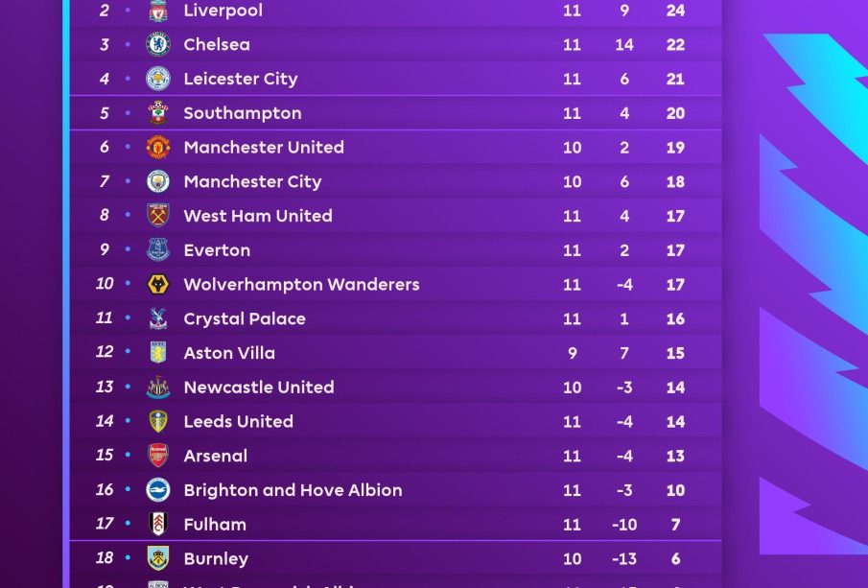Click Chelsea's 22 points value

tap(675, 44)
